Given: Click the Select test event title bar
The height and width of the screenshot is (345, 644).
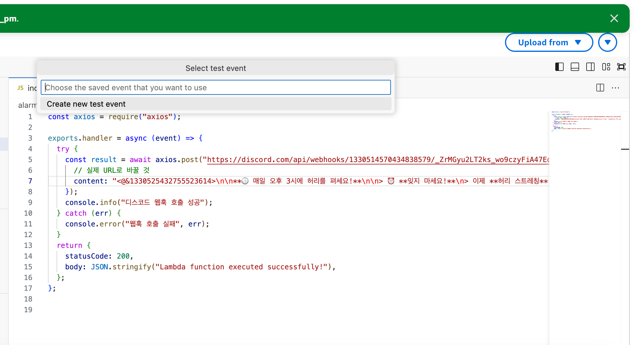Looking at the screenshot, I should (216, 68).
